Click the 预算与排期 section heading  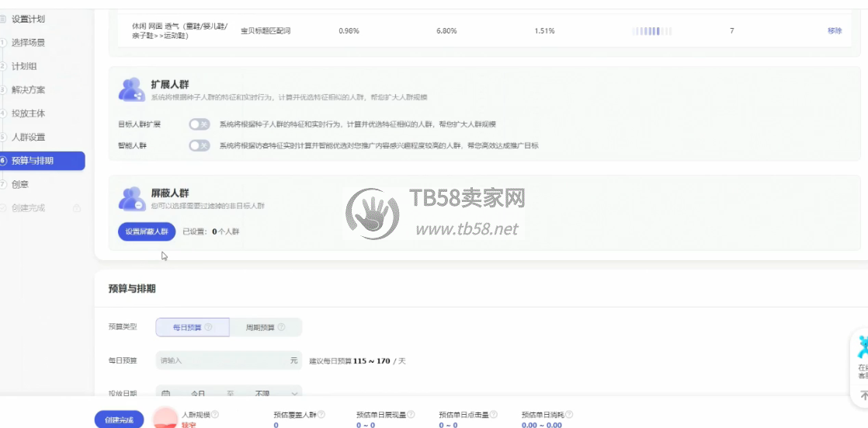132,288
